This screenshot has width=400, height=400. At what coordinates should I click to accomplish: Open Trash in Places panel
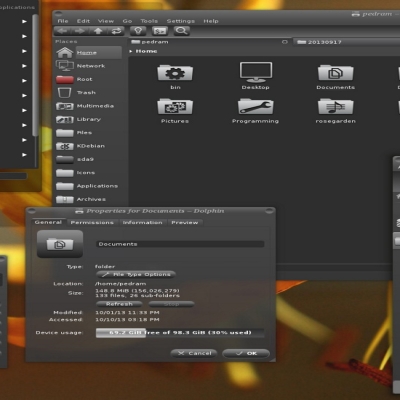(89, 93)
